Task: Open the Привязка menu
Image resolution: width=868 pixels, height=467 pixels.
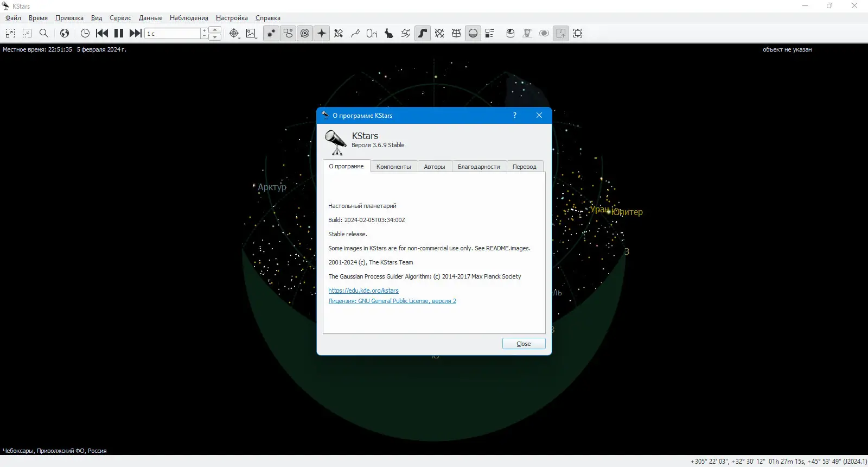Action: 69,18
